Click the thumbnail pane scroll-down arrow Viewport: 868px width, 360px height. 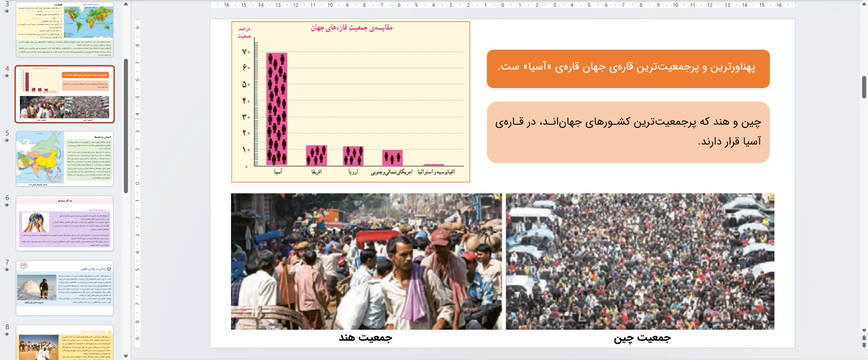point(126,356)
